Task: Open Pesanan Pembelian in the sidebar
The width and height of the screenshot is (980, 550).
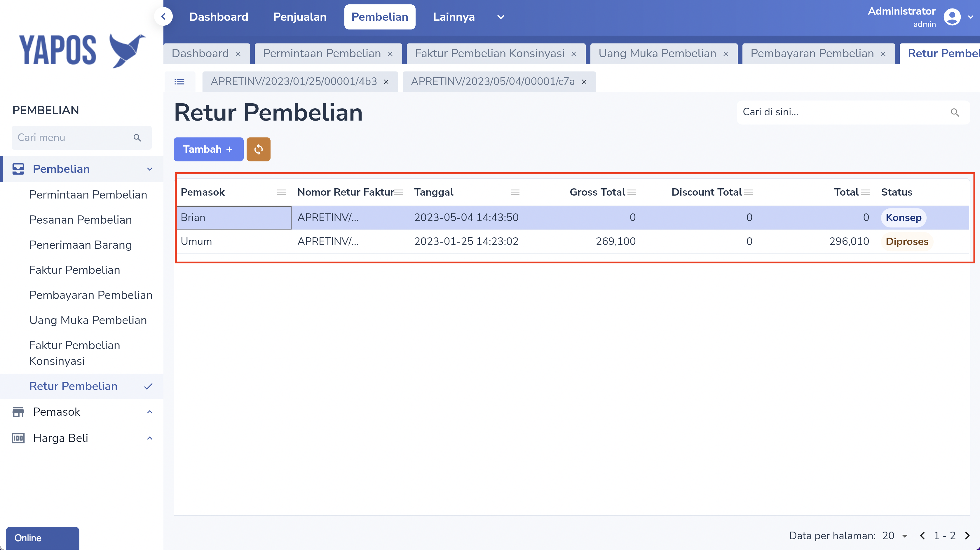Action: click(81, 220)
